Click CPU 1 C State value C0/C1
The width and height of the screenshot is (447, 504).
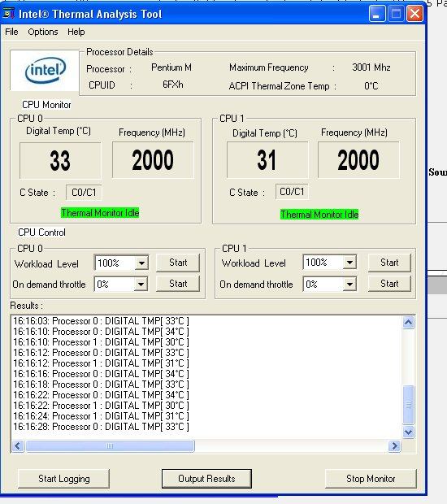(x=292, y=192)
